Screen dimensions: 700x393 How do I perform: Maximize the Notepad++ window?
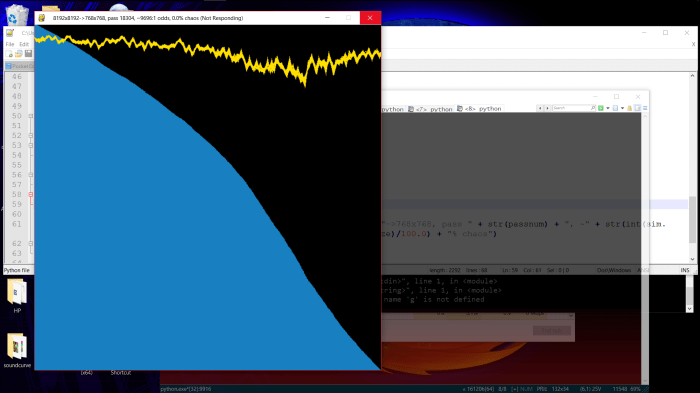pos(665,33)
